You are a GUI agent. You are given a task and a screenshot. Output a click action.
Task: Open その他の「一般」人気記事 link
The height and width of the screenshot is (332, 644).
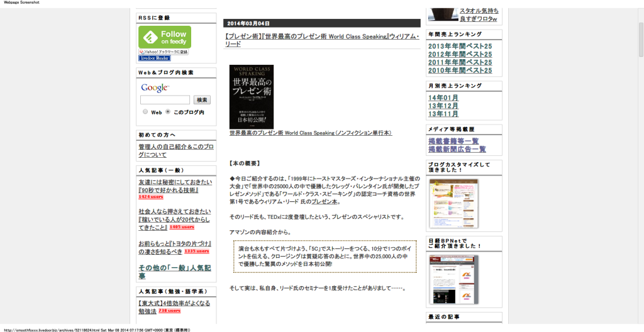(174, 272)
